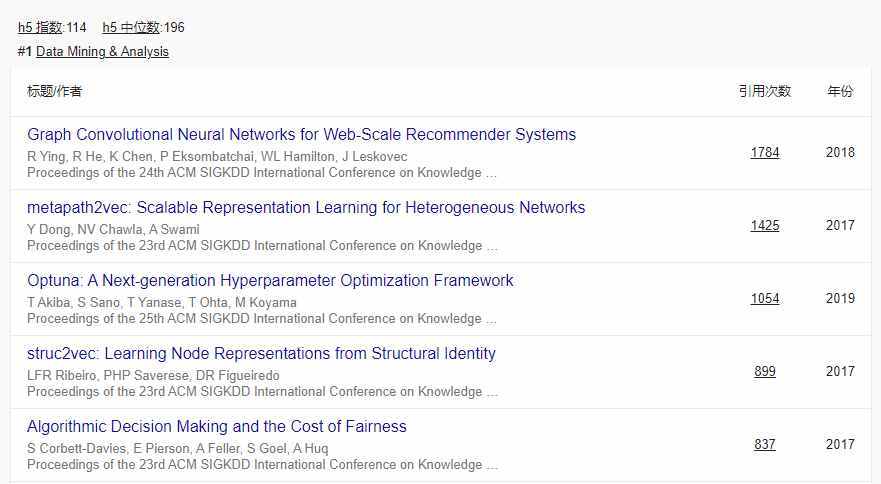This screenshot has height=484, width=881.
Task: Click the h5 中位数 link
Action: [130, 28]
